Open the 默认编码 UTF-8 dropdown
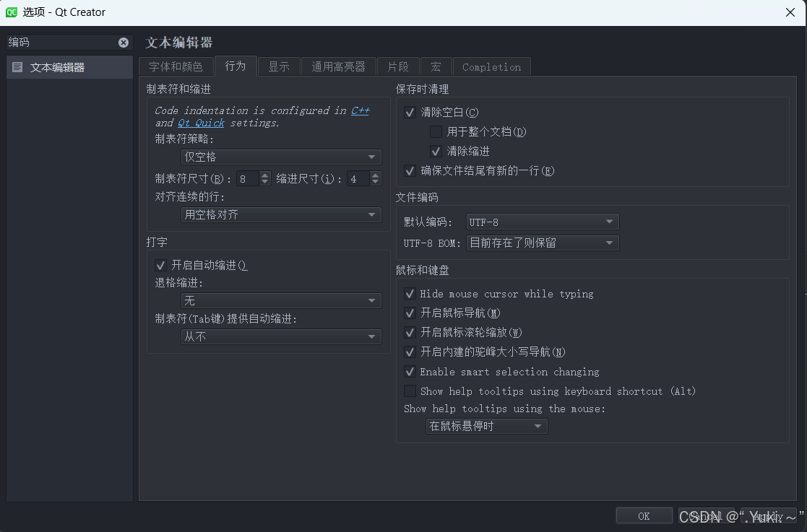Viewport: 807px width, 532px height. 542,222
